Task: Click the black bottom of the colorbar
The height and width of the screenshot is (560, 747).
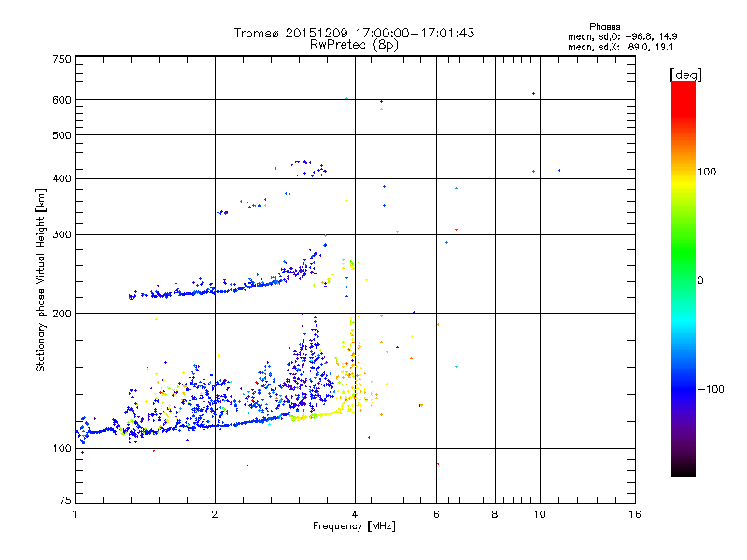Action: pos(684,469)
